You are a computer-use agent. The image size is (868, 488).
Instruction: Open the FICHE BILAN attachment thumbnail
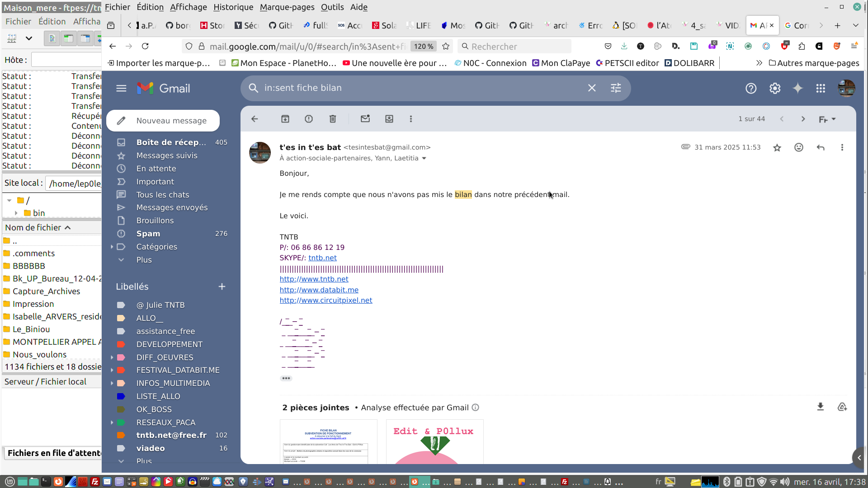tap(329, 441)
